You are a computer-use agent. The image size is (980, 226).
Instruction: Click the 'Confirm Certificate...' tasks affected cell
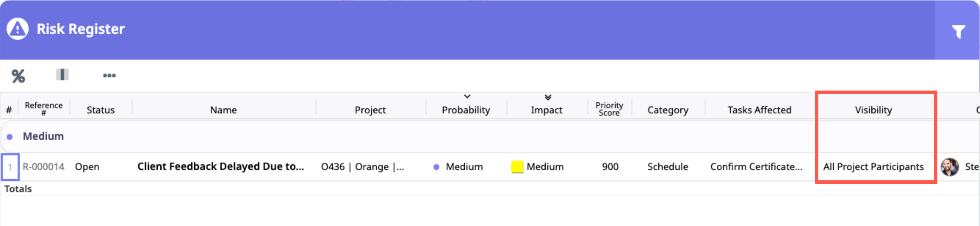coord(756,167)
